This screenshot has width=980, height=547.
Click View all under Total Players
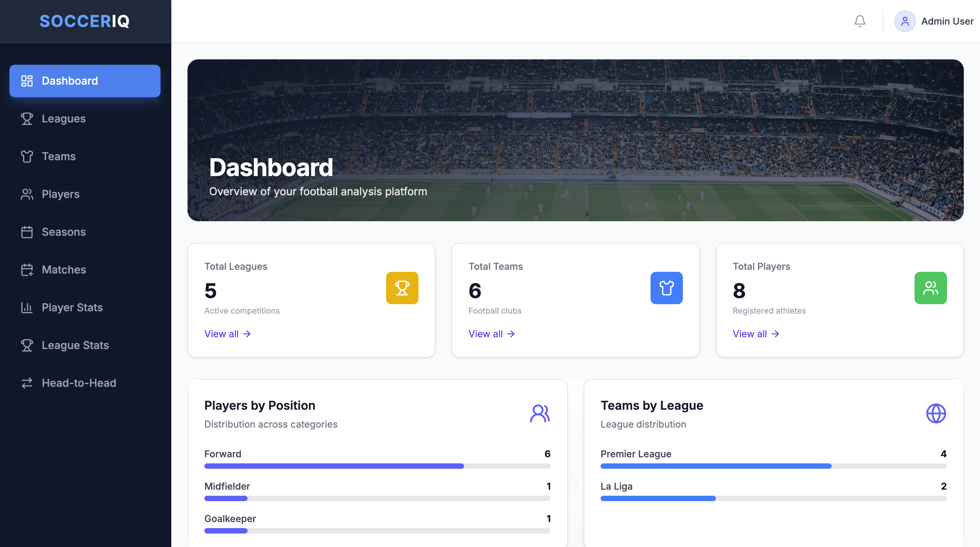coord(755,334)
